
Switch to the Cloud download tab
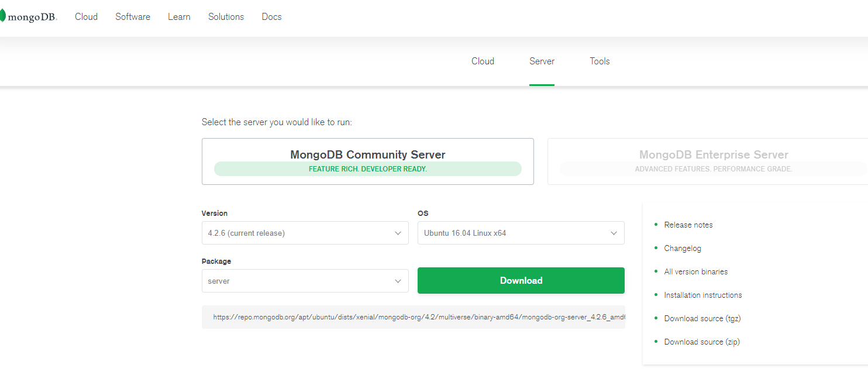(483, 61)
